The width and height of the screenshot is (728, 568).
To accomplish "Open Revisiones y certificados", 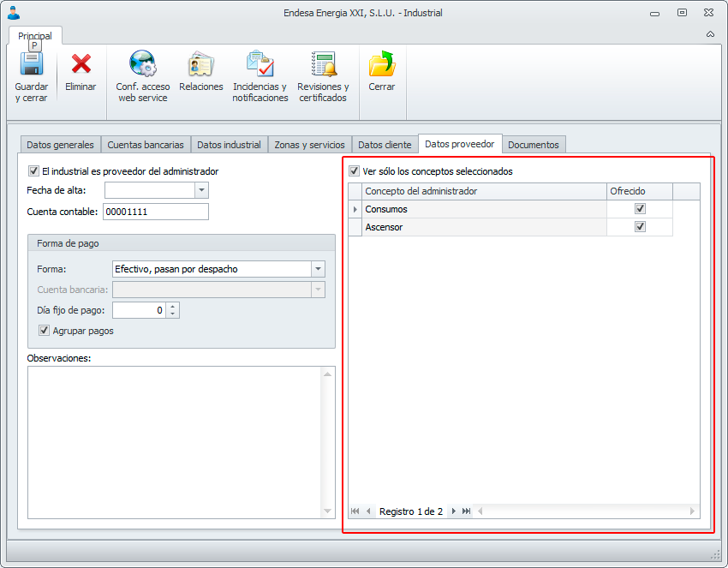I will pyautogui.click(x=323, y=65).
